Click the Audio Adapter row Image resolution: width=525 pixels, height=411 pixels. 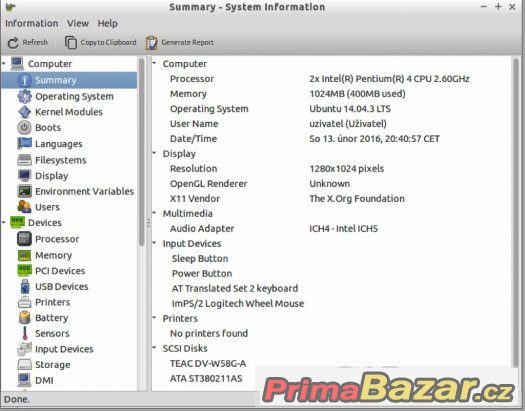point(331,229)
